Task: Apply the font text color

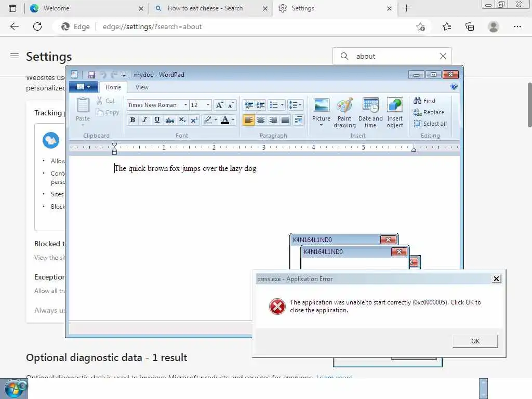Action: click(224, 120)
